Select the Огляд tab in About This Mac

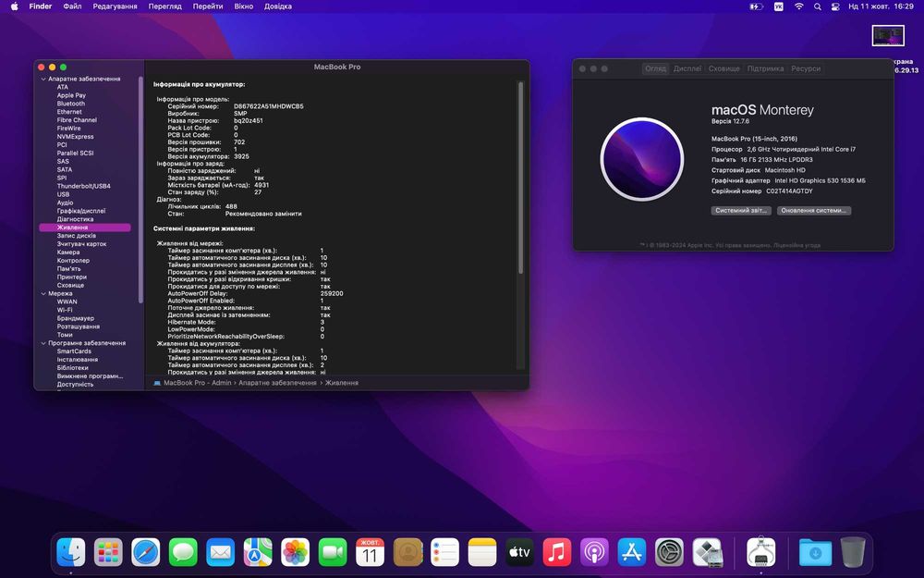tap(655, 68)
